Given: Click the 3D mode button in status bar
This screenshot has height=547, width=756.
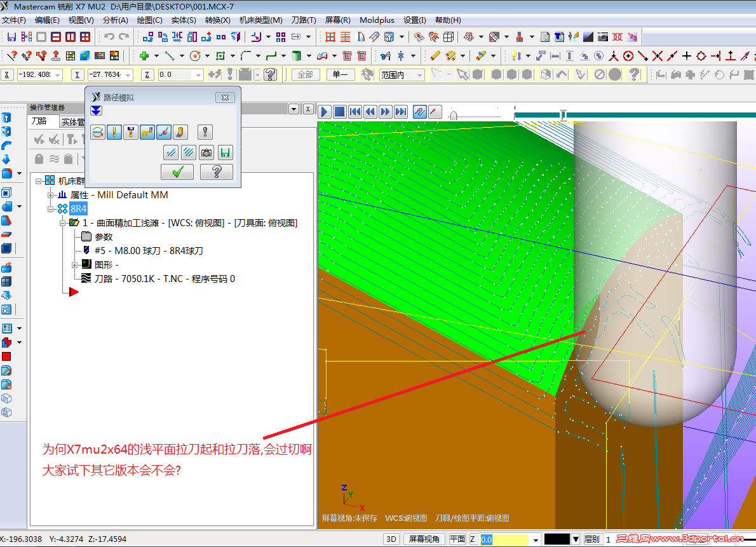Looking at the screenshot, I should 391,539.
